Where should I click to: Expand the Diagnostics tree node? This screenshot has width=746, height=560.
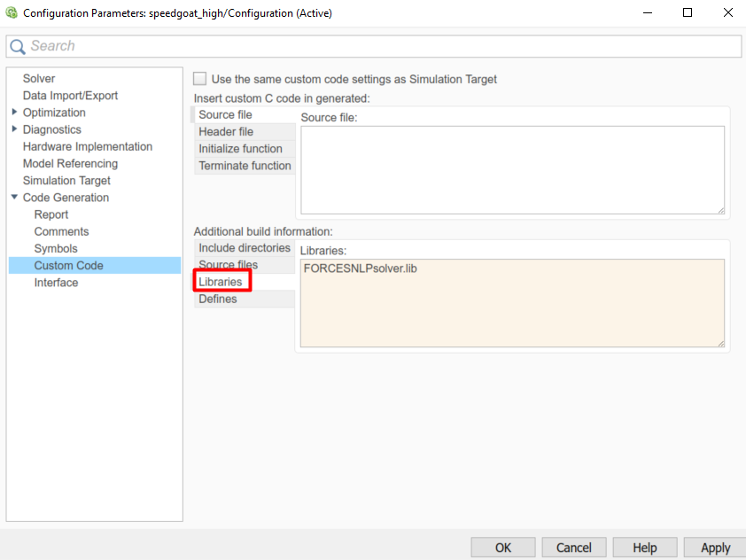click(14, 129)
